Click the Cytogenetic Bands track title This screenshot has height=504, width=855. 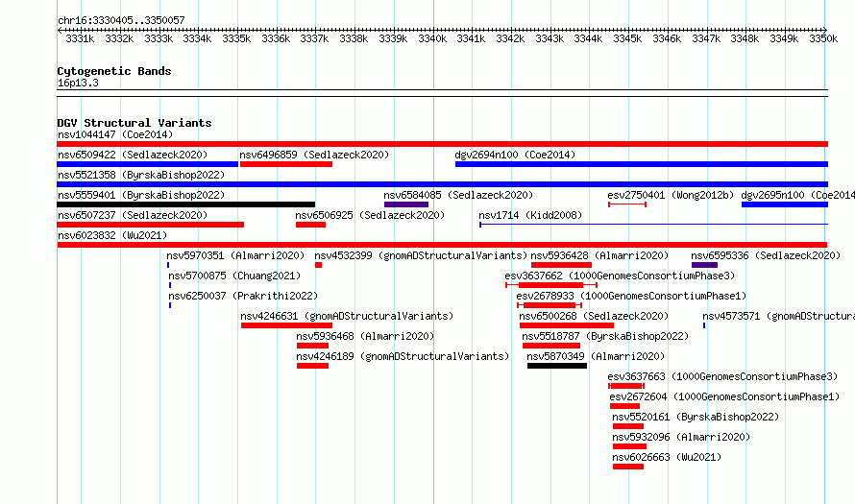click(x=114, y=71)
